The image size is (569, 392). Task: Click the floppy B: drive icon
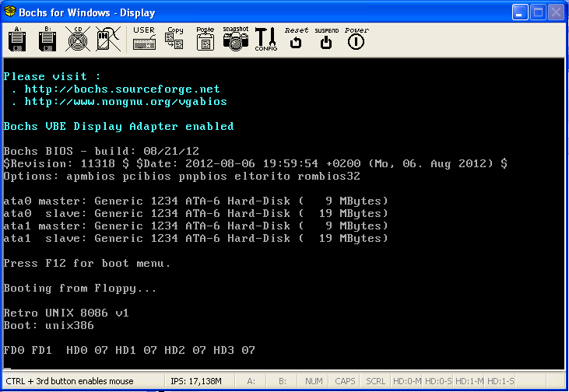(x=47, y=39)
